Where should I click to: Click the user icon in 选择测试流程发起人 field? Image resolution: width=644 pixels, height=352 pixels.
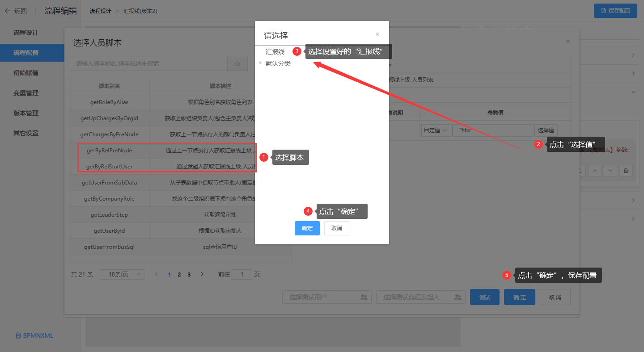458,297
